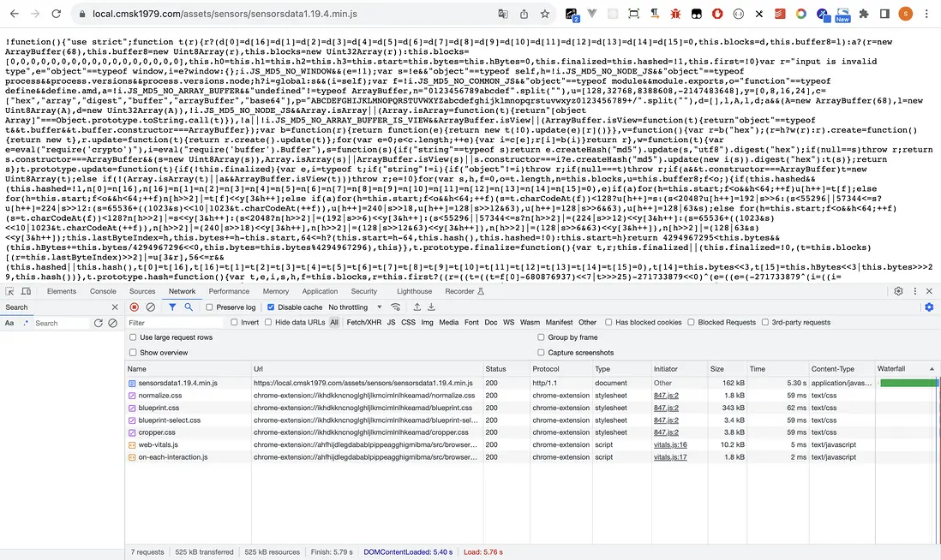Clear the network log
Image resolution: width=941 pixels, height=560 pixels.
coord(151,307)
